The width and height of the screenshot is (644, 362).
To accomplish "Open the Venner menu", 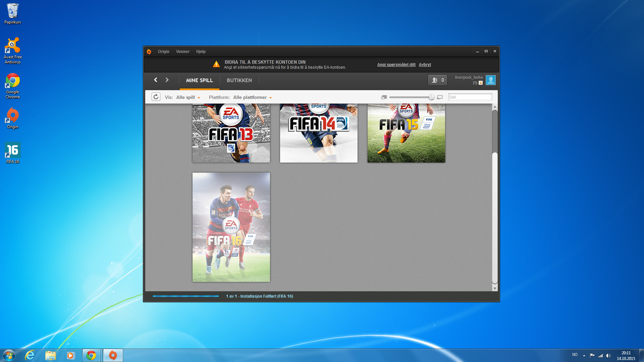I will coord(183,52).
